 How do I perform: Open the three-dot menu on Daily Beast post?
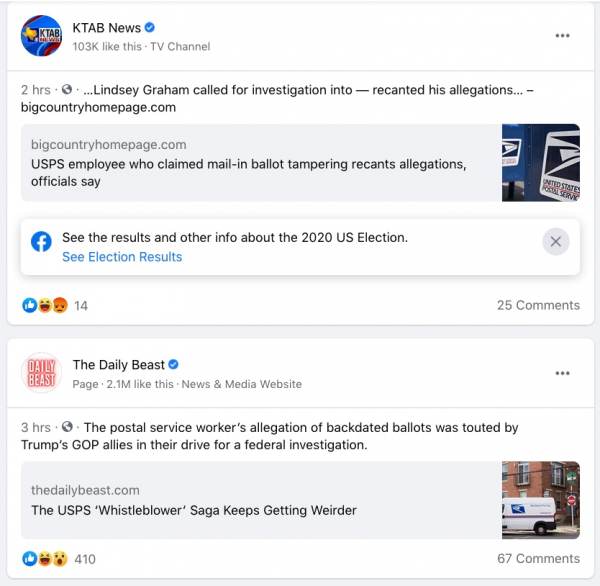click(x=562, y=373)
